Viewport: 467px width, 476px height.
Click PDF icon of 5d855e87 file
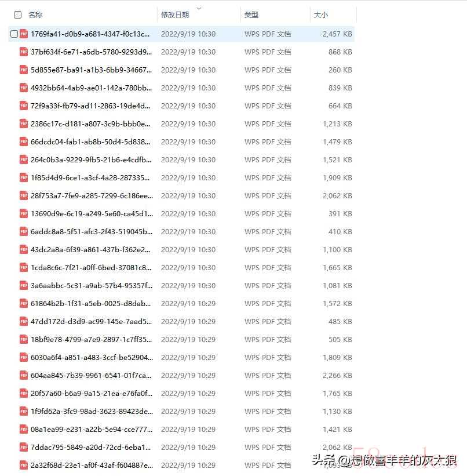pyautogui.click(x=24, y=70)
